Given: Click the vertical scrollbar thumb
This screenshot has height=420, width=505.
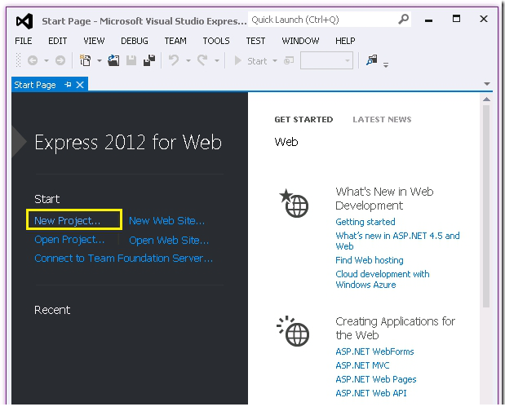Looking at the screenshot, I should click(x=486, y=206).
